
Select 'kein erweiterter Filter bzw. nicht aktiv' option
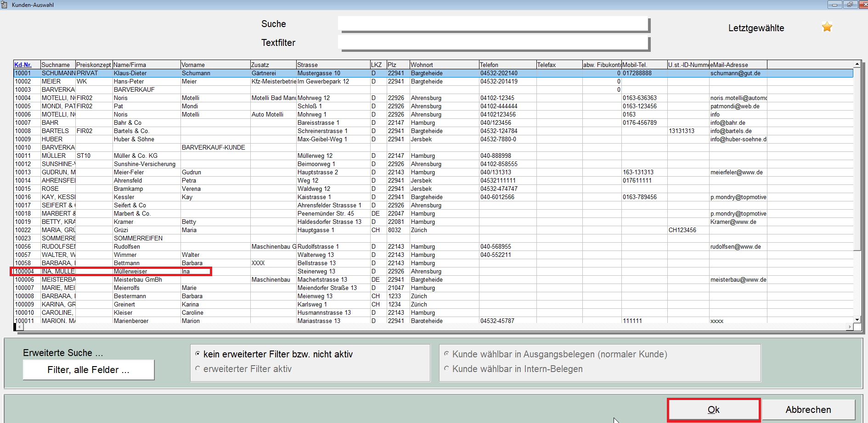pyautogui.click(x=198, y=354)
